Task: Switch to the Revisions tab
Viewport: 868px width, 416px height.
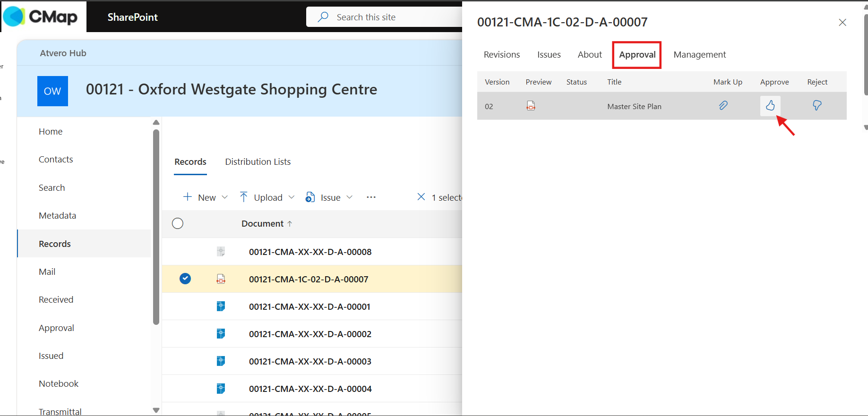Action: tap(502, 55)
